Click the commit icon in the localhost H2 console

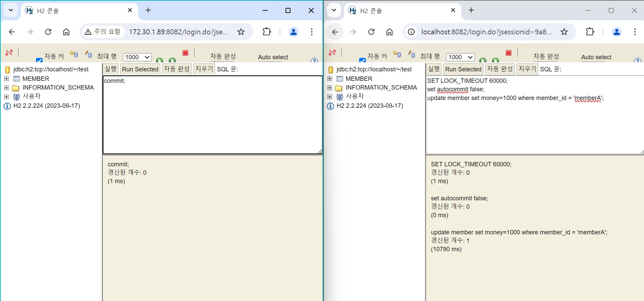coord(412,54)
